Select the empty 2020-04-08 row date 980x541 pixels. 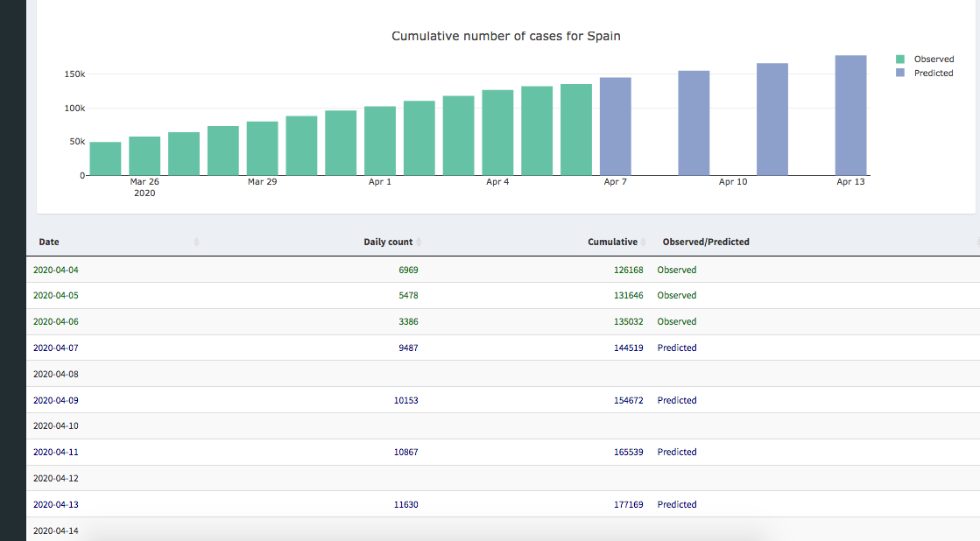tap(55, 374)
